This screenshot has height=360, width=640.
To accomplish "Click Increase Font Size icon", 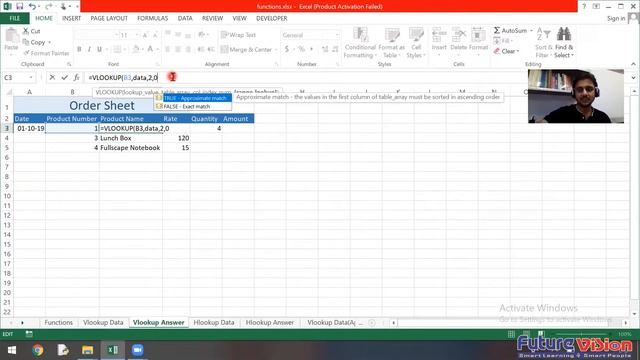I will pos(145,36).
